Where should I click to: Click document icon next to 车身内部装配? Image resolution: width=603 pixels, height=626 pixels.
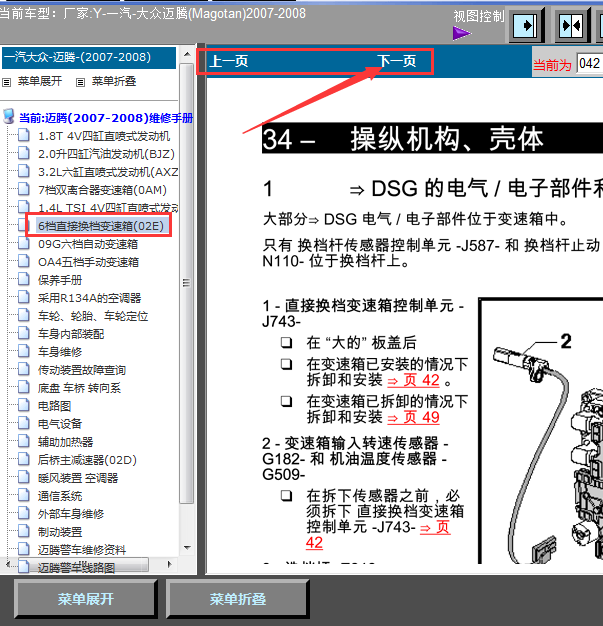[x=24, y=333]
